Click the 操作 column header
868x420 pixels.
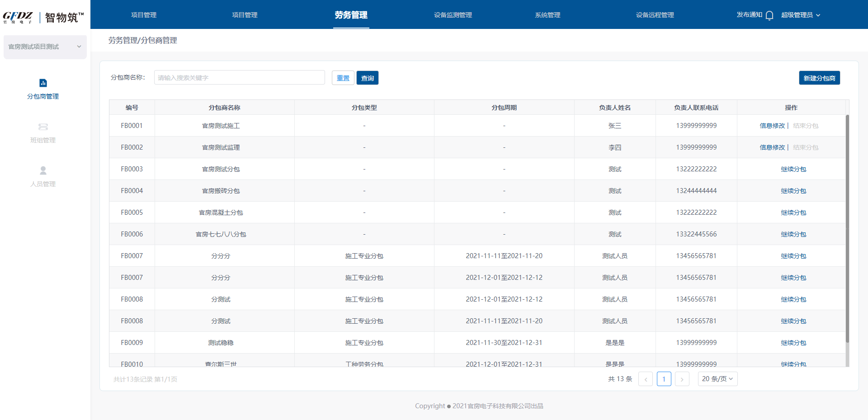(x=791, y=108)
